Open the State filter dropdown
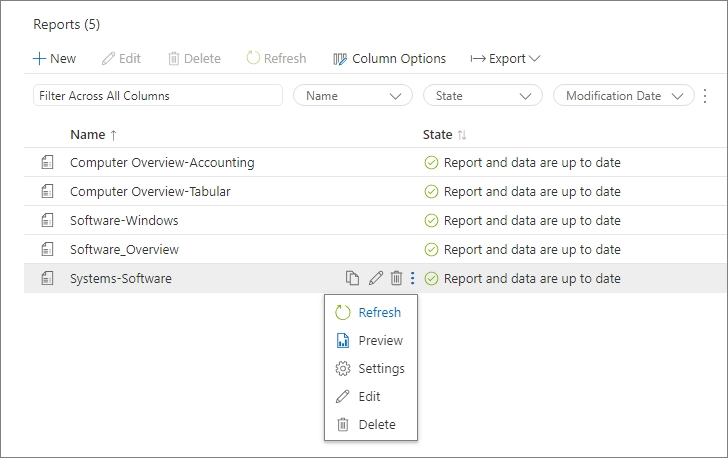 pos(482,96)
